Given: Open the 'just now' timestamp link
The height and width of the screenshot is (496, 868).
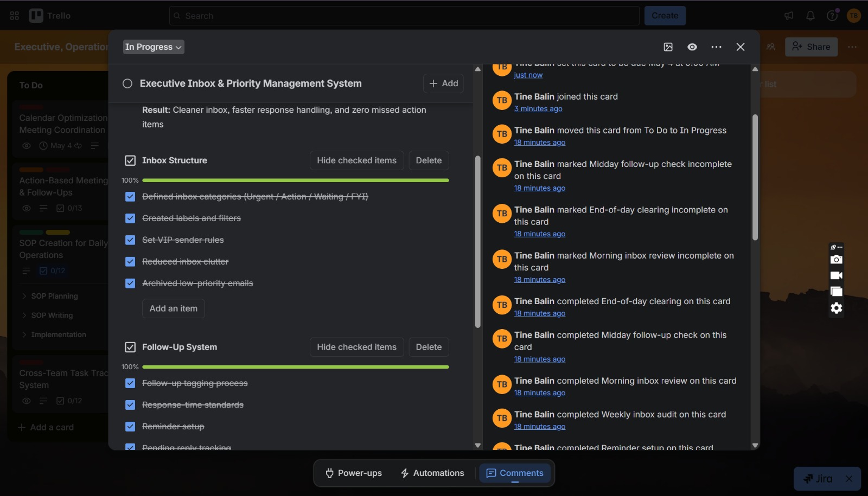Looking at the screenshot, I should point(528,75).
